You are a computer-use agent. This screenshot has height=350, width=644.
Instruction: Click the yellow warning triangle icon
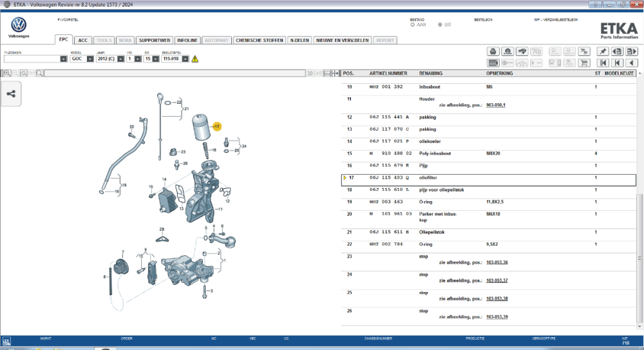tap(195, 59)
